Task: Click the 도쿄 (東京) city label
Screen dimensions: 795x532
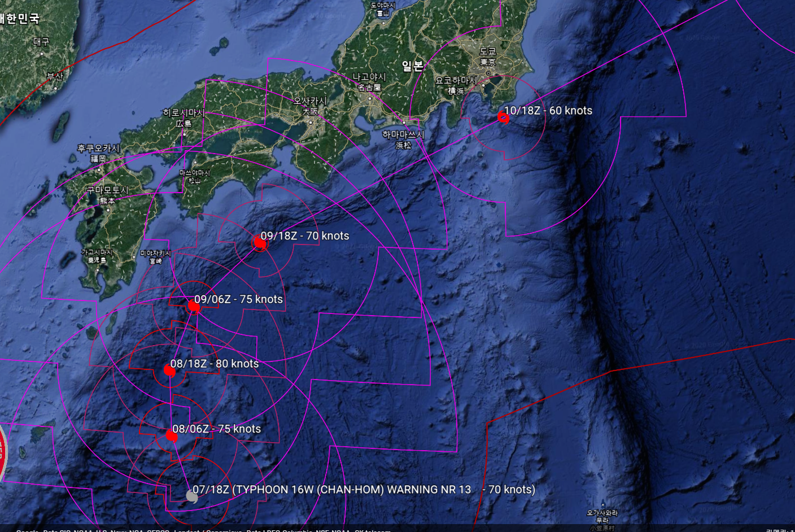Action: (x=488, y=56)
